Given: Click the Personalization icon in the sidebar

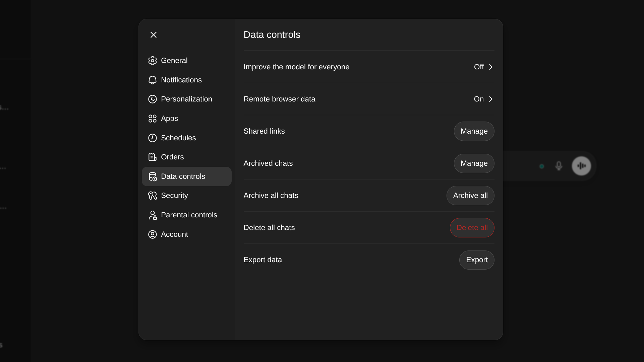Looking at the screenshot, I should (x=153, y=99).
